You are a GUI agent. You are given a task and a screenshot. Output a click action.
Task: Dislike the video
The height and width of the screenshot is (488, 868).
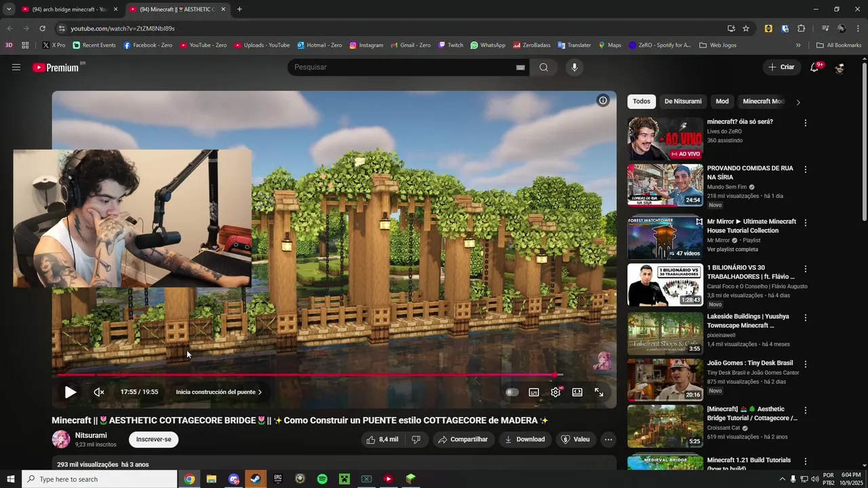click(416, 439)
